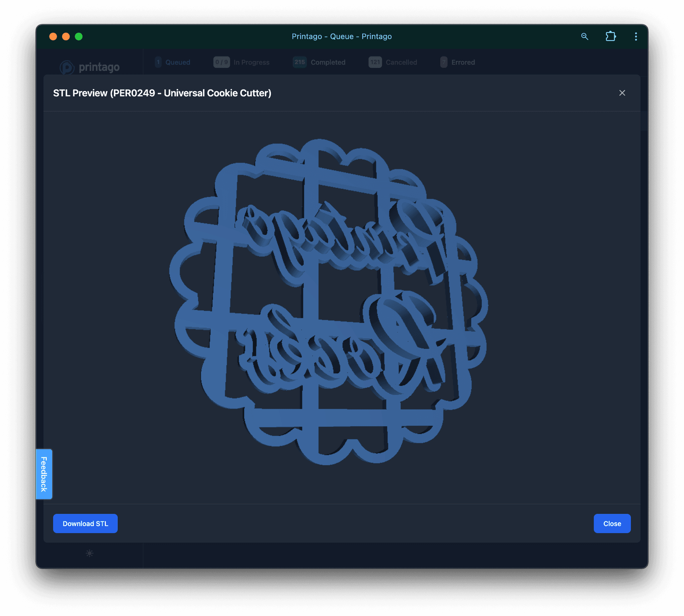Switch to the Cancelled queue view

(401, 62)
